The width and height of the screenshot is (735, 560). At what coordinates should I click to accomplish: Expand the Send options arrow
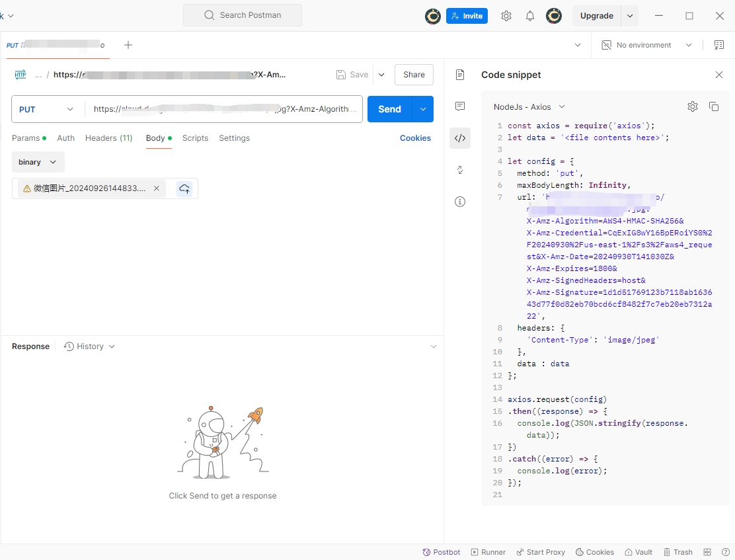423,109
